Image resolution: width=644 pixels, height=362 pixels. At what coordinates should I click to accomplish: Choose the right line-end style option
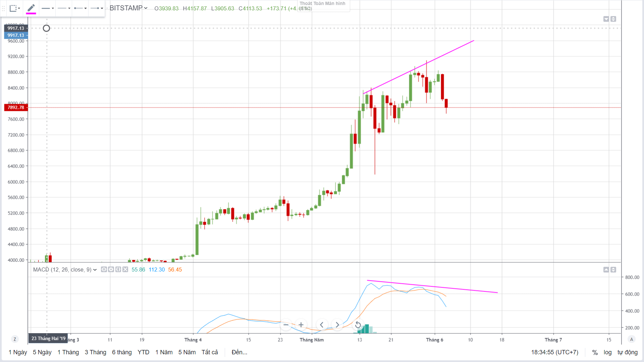[x=97, y=8]
